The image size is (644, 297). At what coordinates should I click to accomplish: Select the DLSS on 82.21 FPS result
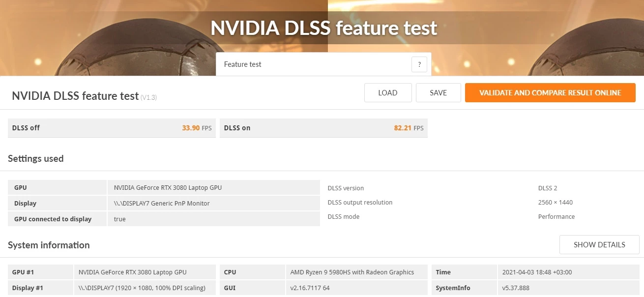click(x=323, y=128)
